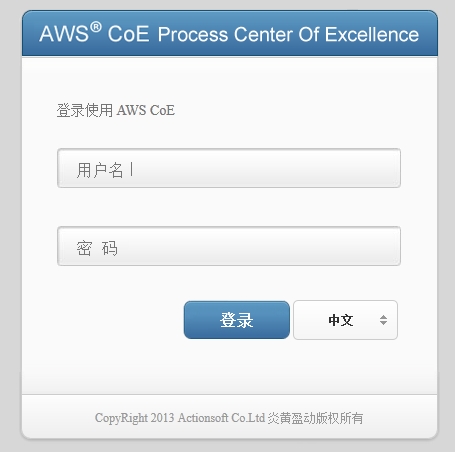Image resolution: width=455 pixels, height=452 pixels.
Task: Click 用户名 placeholder label inside first field
Action: pyautogui.click(x=100, y=170)
